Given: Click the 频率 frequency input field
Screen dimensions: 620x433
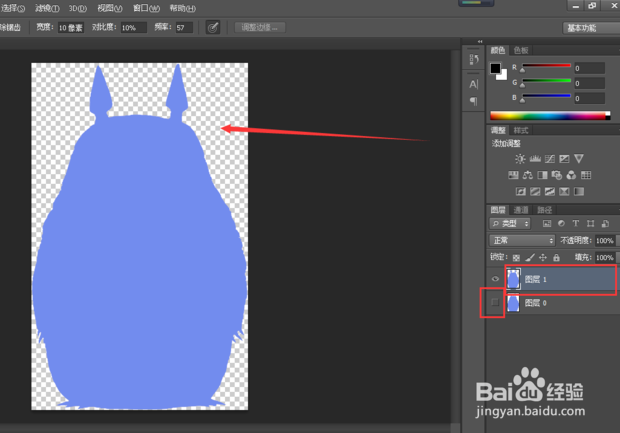Looking at the screenshot, I should click(184, 28).
